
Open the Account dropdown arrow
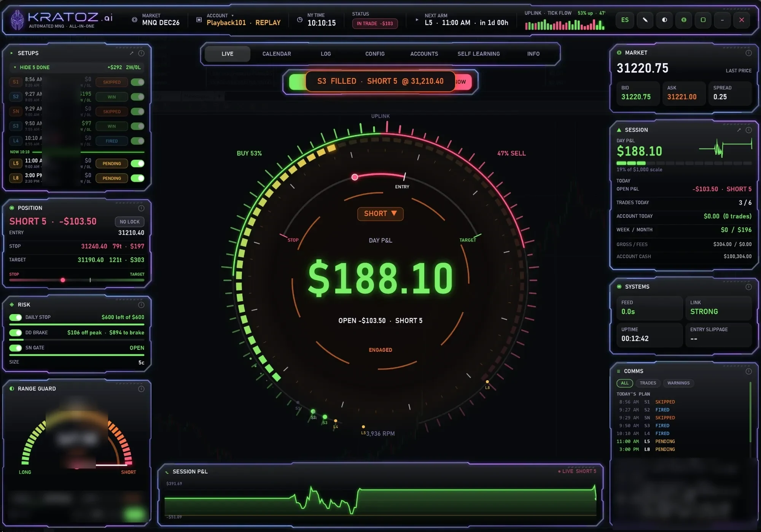coord(232,16)
